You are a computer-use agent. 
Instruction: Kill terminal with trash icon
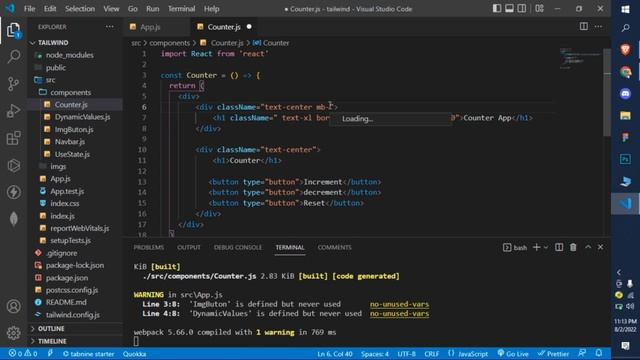pyautogui.click(x=573, y=247)
